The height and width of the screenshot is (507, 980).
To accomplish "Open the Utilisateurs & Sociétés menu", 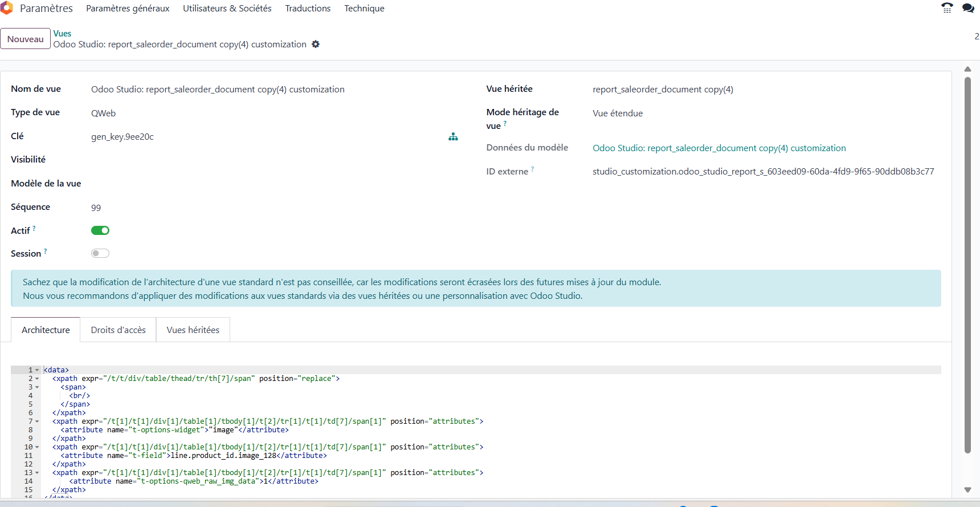I will click(227, 9).
